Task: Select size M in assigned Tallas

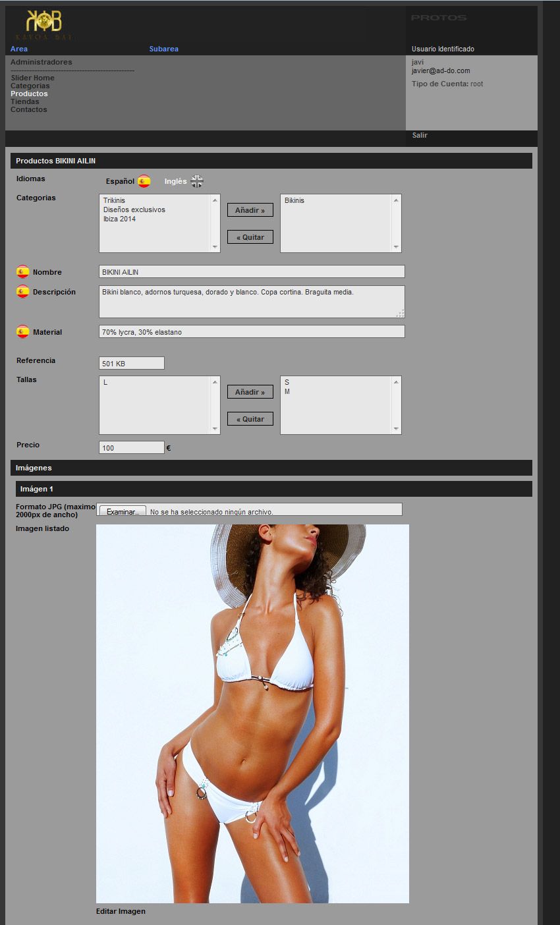Action: [x=287, y=391]
